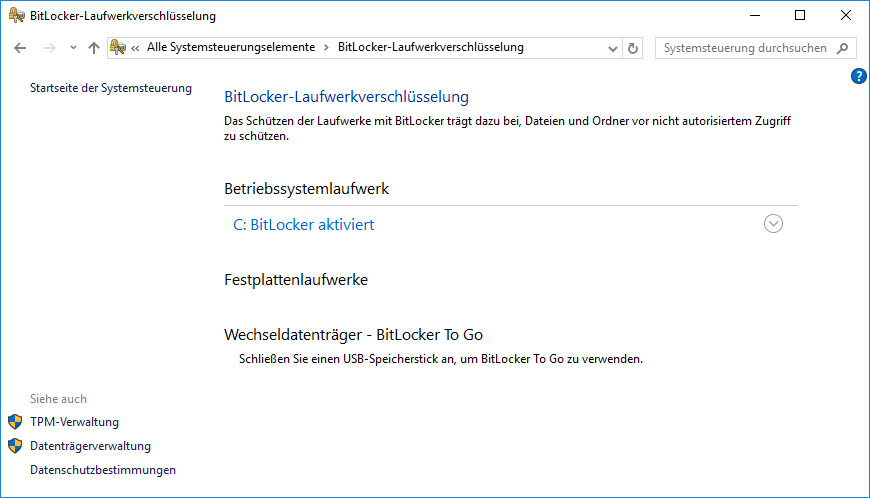Image resolution: width=870 pixels, height=498 pixels.
Task: Open help with the blue question mark
Action: (858, 76)
